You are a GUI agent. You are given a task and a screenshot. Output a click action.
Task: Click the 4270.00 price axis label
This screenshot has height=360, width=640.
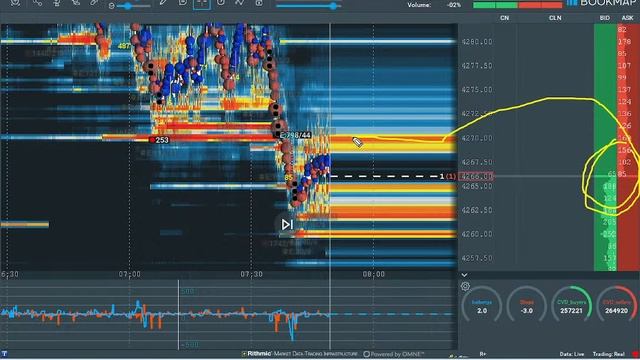pyautogui.click(x=477, y=138)
